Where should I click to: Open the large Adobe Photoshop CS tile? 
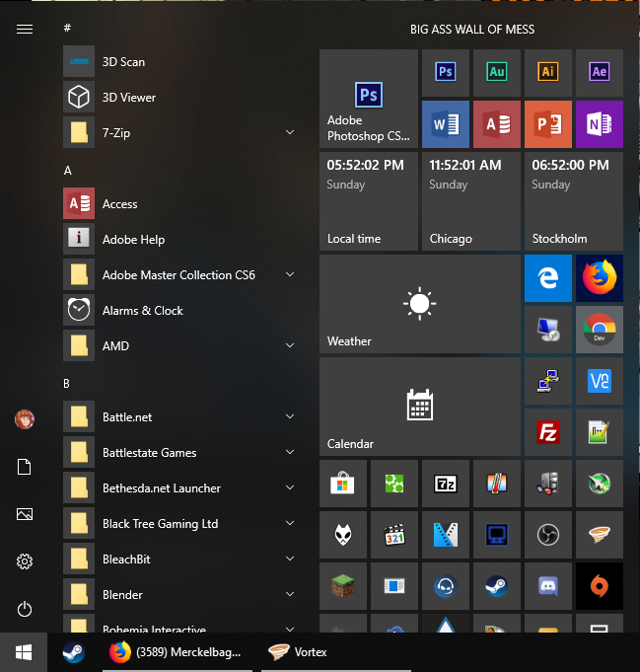tap(369, 99)
